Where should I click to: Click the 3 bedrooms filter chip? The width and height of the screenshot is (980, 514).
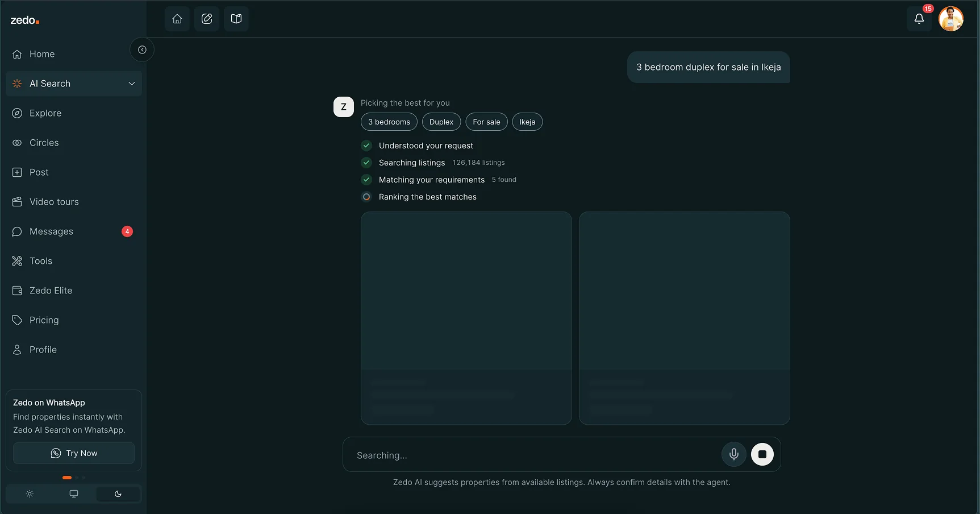tap(389, 122)
